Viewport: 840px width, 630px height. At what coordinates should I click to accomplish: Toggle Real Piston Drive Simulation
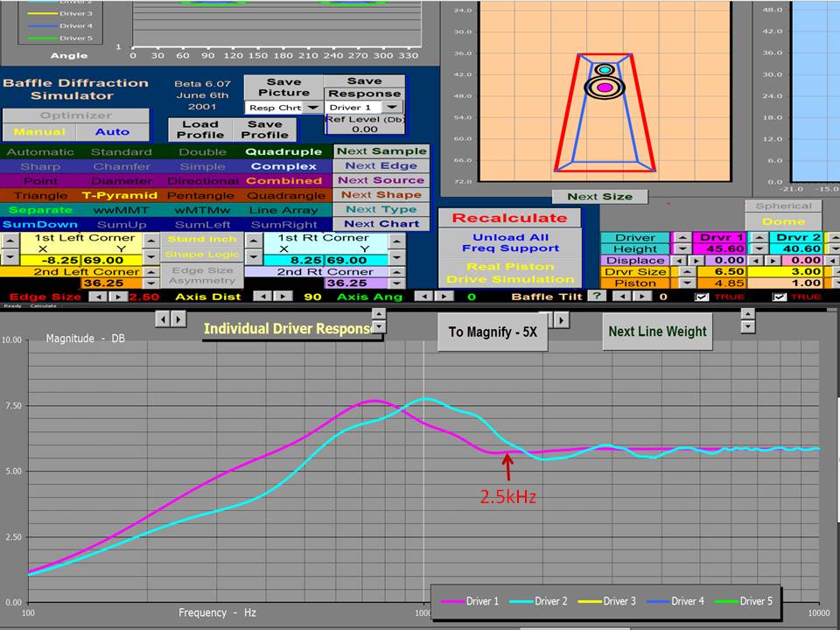point(510,273)
